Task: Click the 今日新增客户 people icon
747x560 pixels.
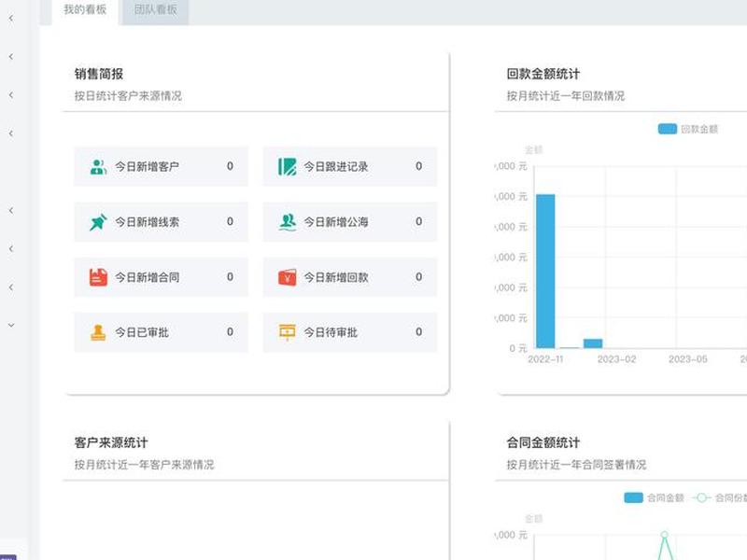Action: pyautogui.click(x=98, y=167)
